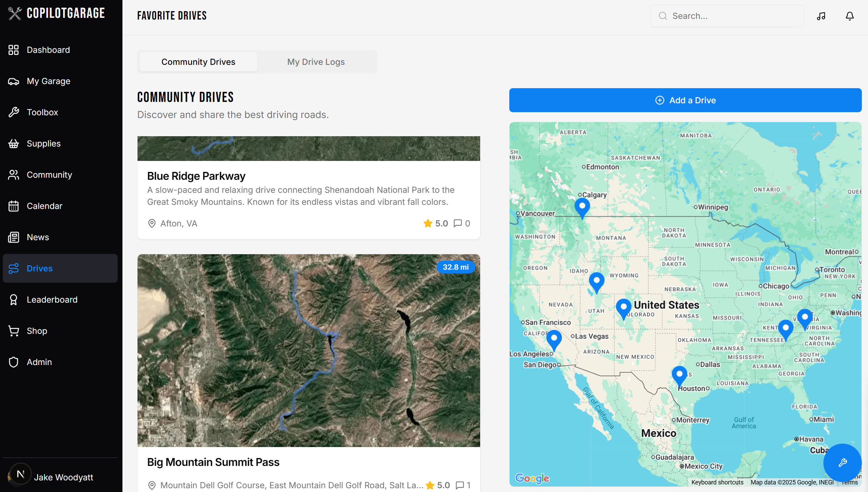
Task: Open the Leaderboard sidebar item
Action: [x=52, y=300]
